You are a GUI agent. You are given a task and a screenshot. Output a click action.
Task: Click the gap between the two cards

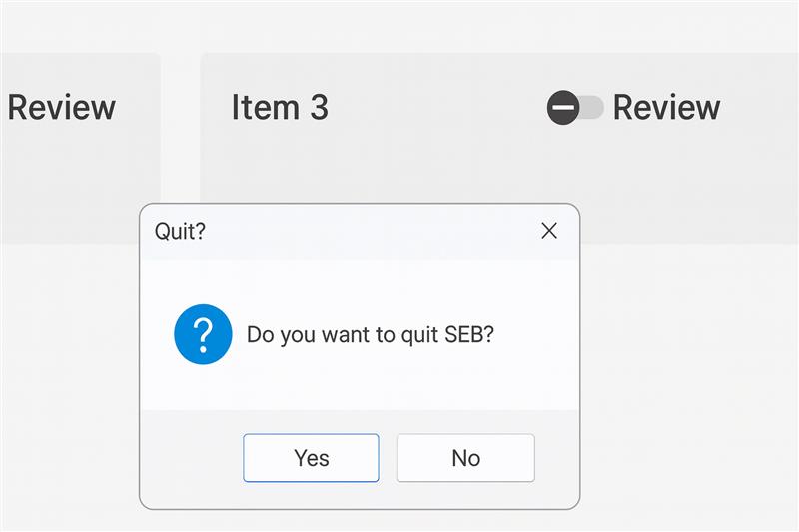coord(181,128)
